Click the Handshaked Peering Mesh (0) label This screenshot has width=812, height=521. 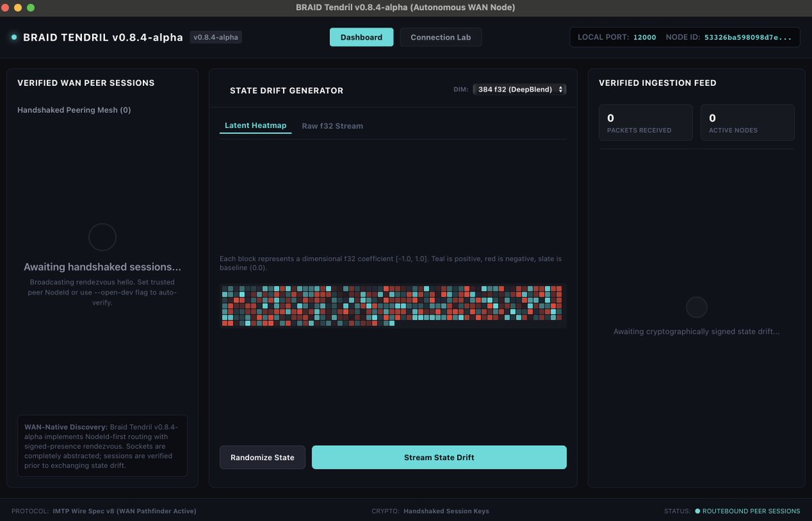(x=74, y=110)
